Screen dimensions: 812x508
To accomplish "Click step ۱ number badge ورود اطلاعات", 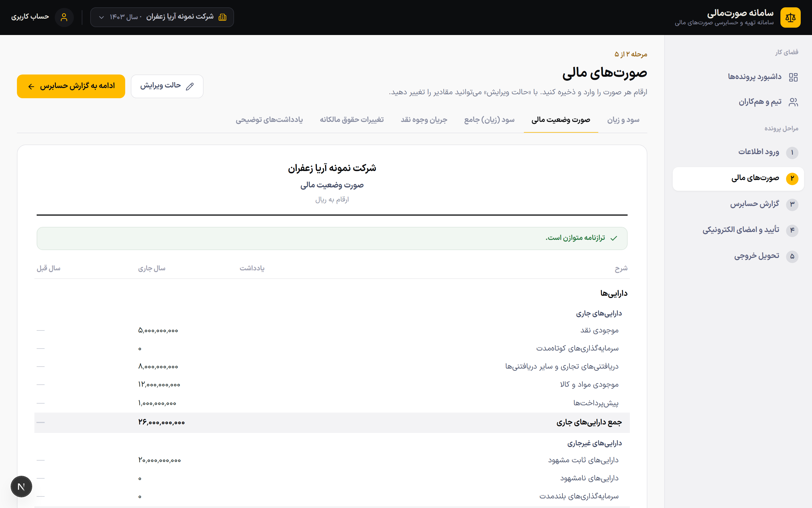I will (x=792, y=153).
